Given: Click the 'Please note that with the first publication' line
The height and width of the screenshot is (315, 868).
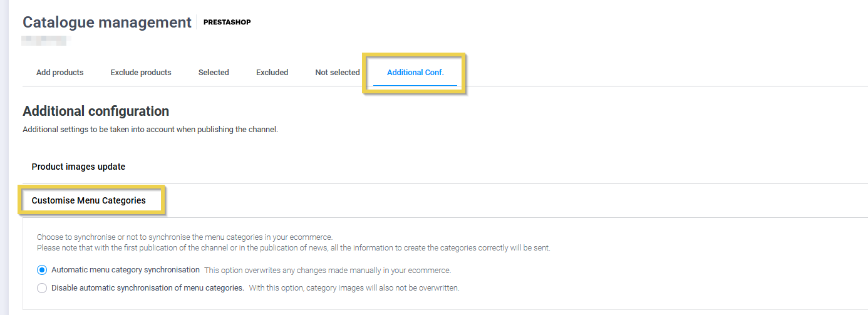Looking at the screenshot, I should [293, 248].
